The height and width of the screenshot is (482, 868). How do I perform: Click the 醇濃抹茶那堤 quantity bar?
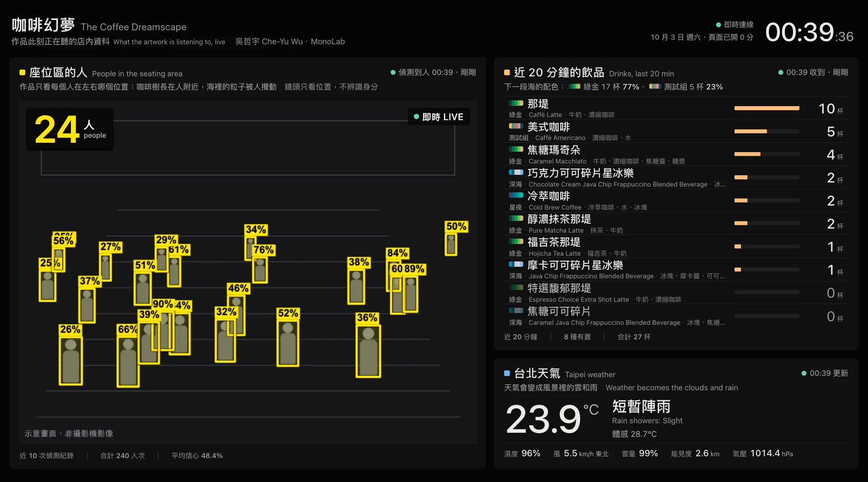coord(767,223)
